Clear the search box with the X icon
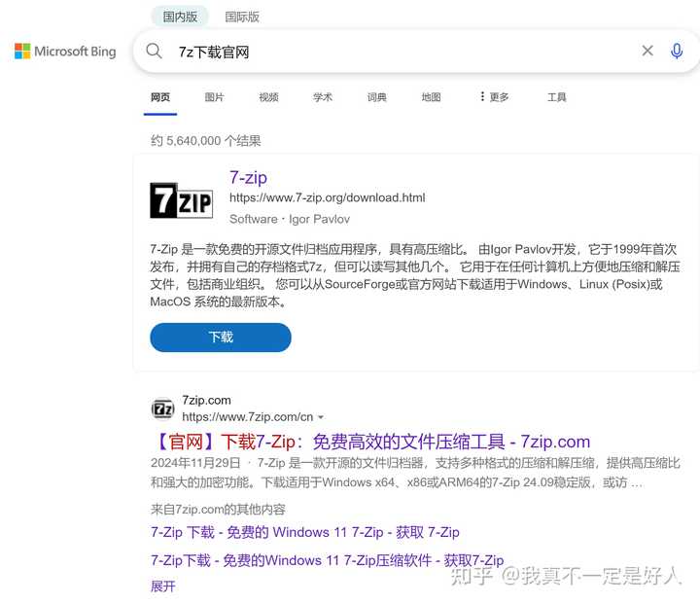 pos(647,51)
